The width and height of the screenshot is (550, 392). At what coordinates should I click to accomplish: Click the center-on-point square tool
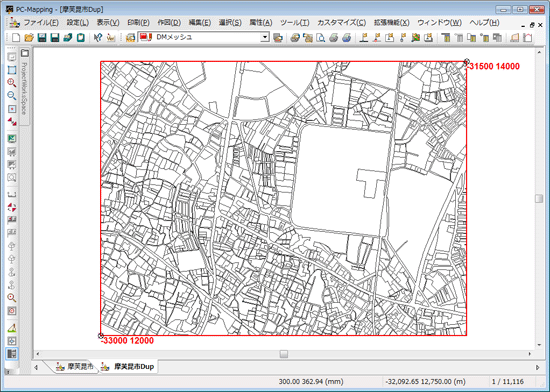(x=12, y=109)
